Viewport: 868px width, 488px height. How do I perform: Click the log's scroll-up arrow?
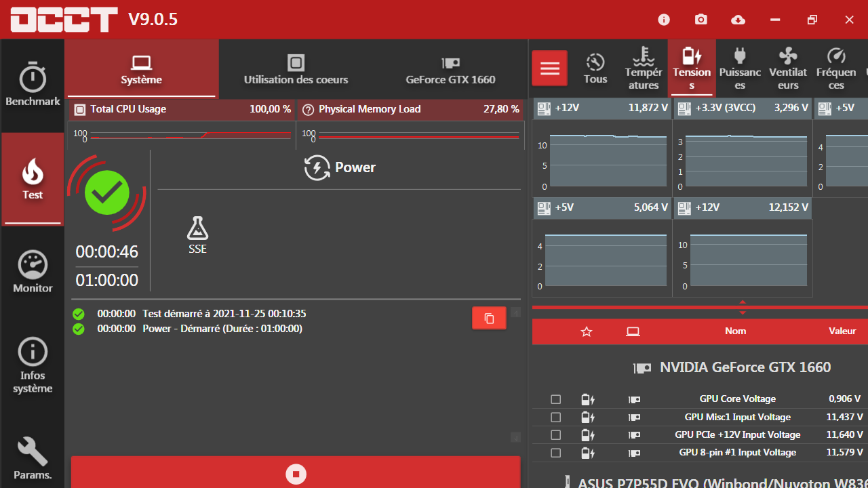tap(515, 312)
